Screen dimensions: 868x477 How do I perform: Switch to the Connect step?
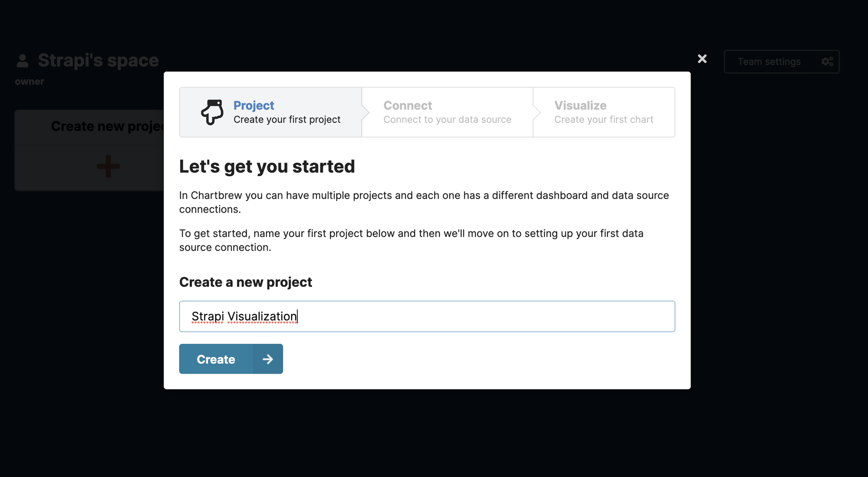[x=447, y=112]
